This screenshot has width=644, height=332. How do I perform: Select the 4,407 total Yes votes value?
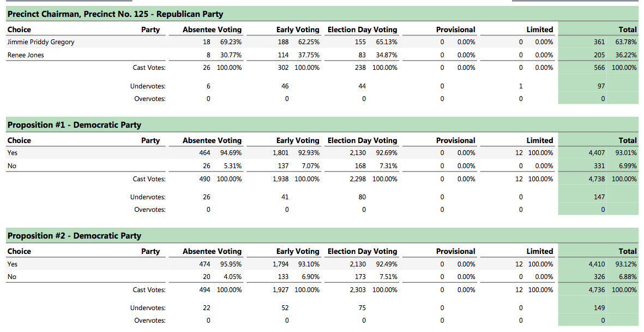pos(596,153)
